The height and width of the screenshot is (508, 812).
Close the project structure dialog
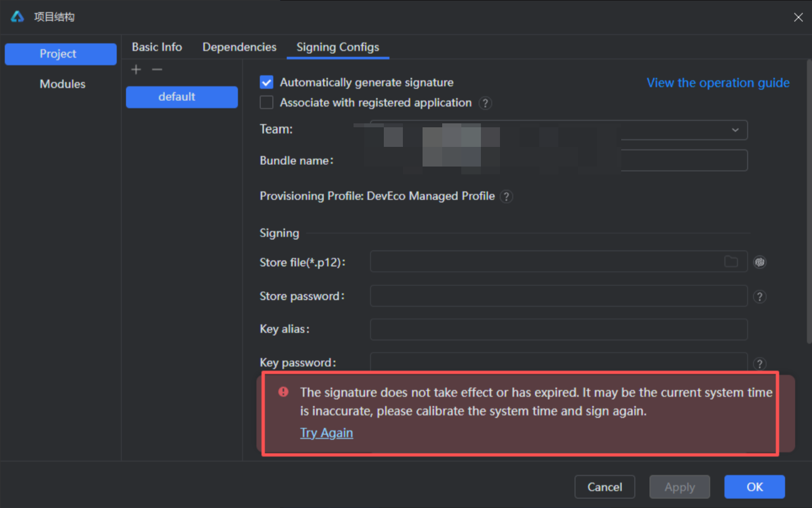(798, 17)
